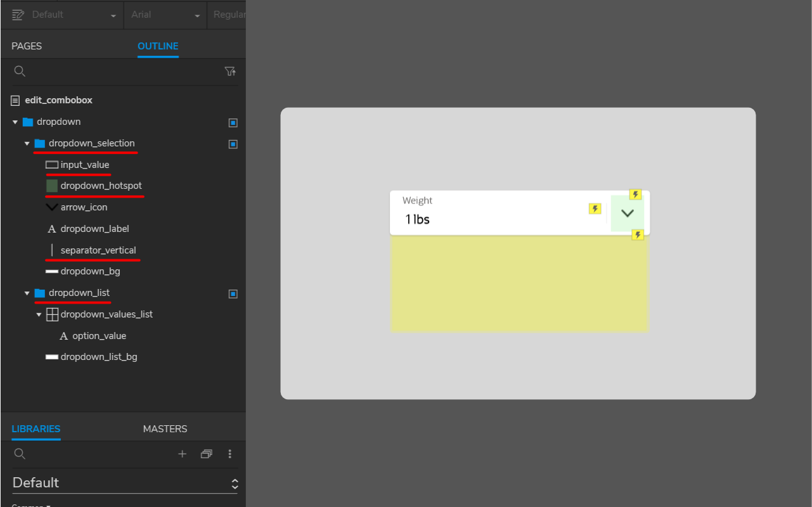Click the outline search magnifier icon
Image resolution: width=812 pixels, height=507 pixels.
pos(20,71)
